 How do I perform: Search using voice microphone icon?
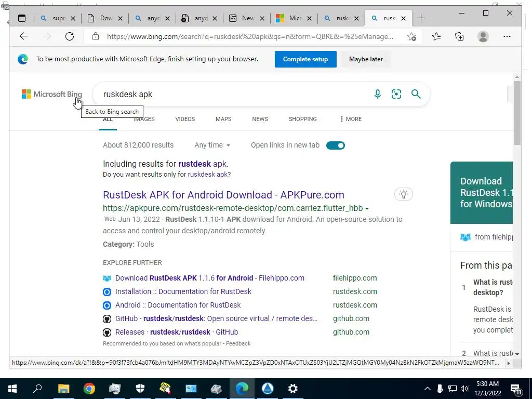[x=377, y=94]
